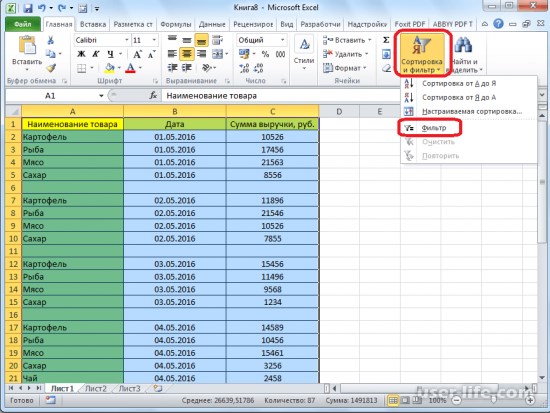Align text right icon

pos(201,54)
